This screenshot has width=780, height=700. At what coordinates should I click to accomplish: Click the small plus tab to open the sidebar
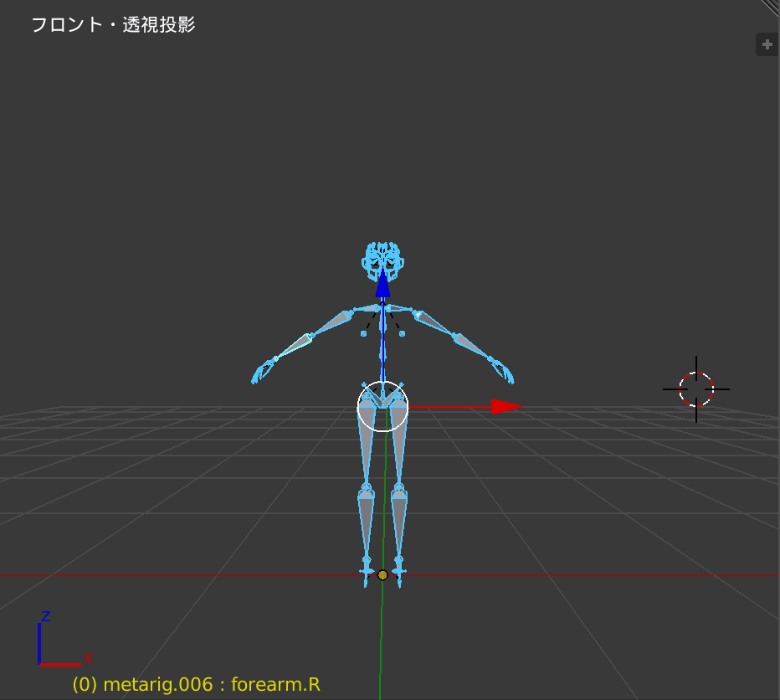[767, 44]
